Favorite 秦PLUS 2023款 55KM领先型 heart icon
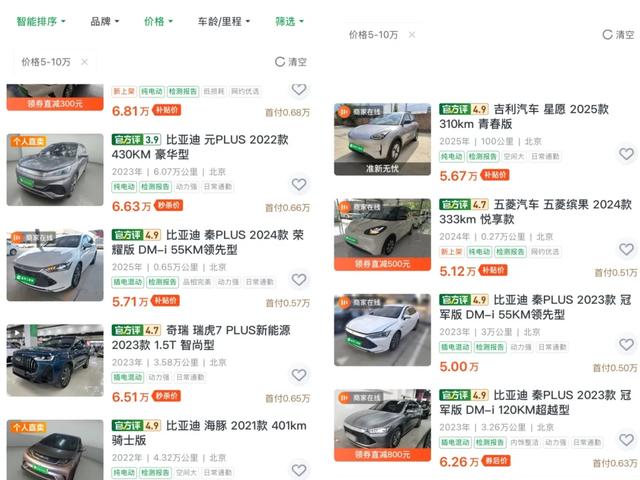The width and height of the screenshot is (640, 480). [x=626, y=344]
